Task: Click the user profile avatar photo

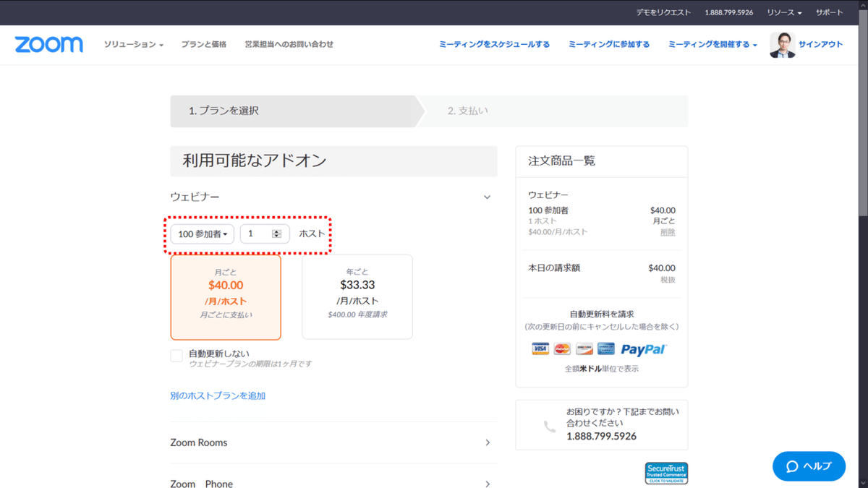Action: (x=782, y=45)
